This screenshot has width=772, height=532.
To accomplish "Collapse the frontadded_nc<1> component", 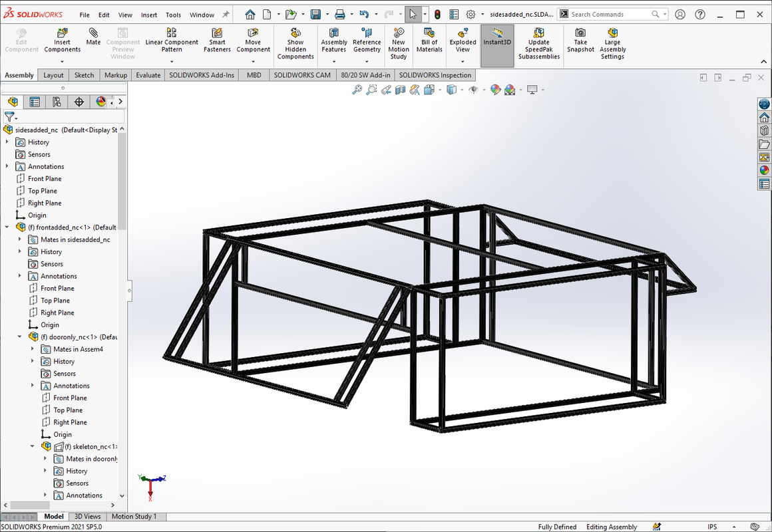I will pyautogui.click(x=7, y=227).
